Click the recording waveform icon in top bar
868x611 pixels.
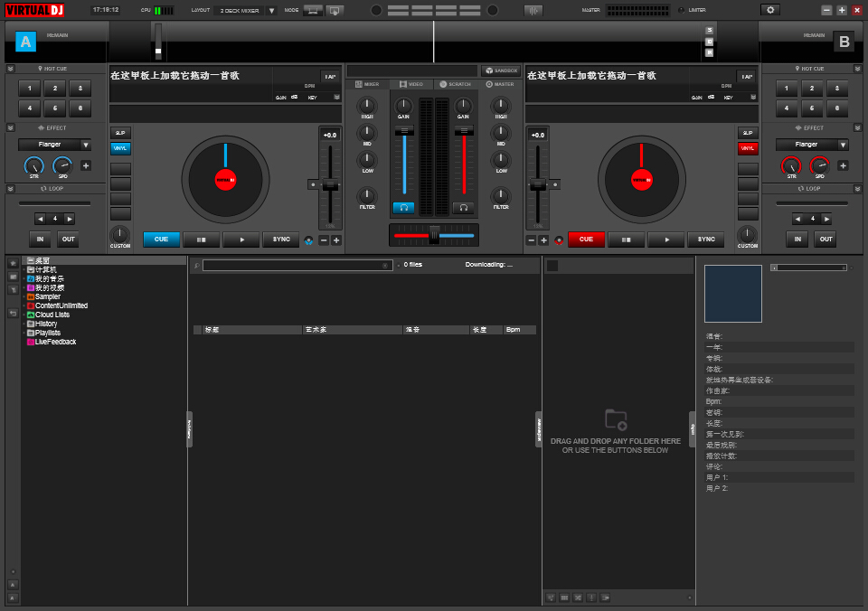(x=533, y=10)
